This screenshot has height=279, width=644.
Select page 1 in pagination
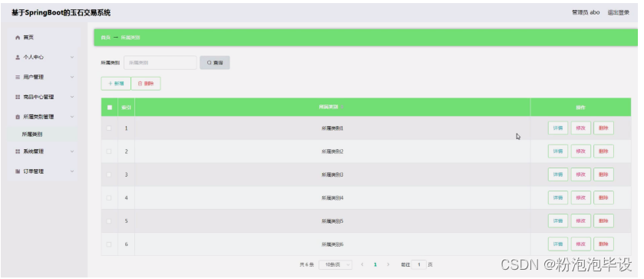(x=375, y=264)
